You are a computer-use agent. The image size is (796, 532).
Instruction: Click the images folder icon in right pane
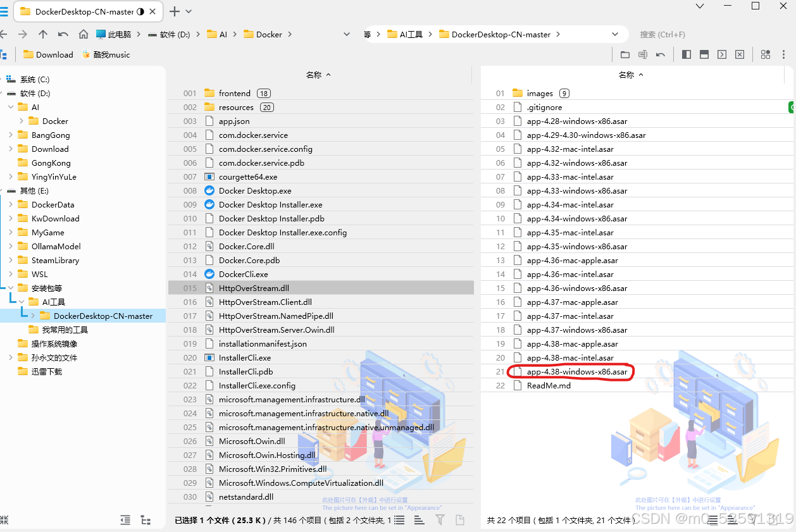[x=518, y=93]
